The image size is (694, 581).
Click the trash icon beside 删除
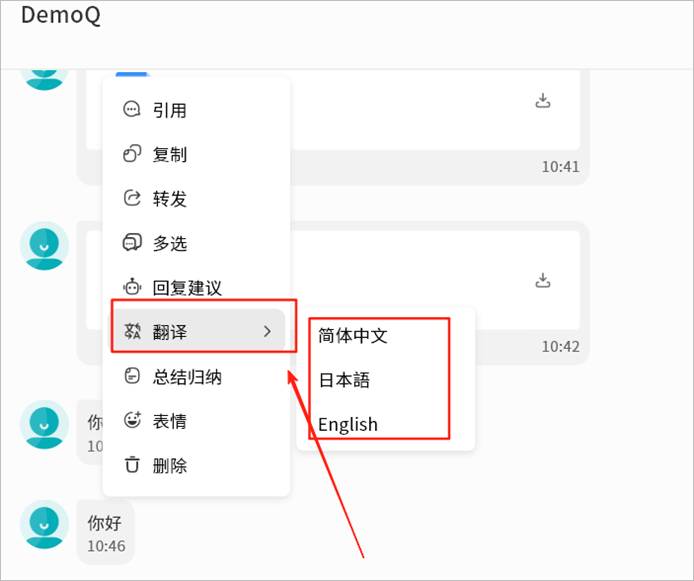pyautogui.click(x=131, y=465)
